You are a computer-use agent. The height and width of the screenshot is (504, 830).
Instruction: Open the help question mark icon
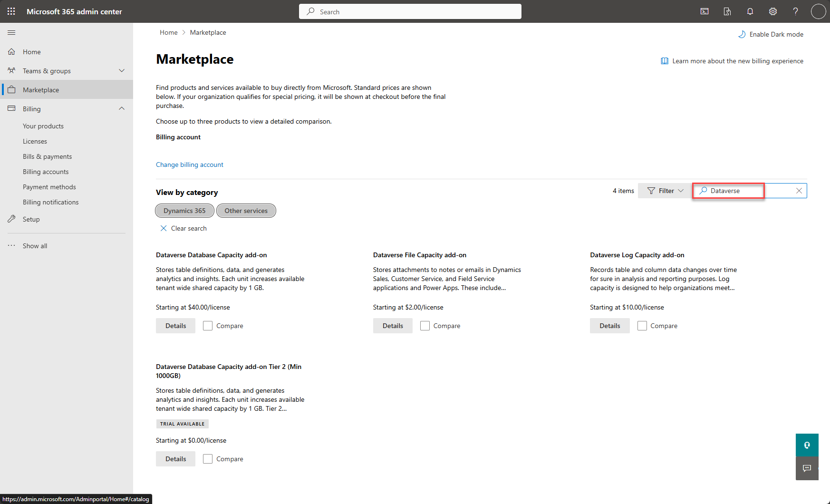795,11
